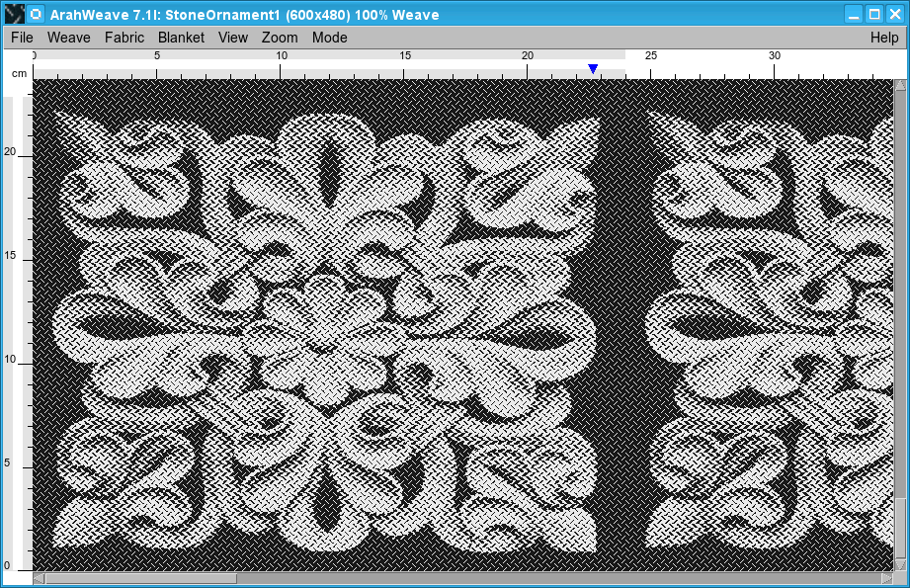Click the scroll left arrow
The width and height of the screenshot is (910, 588).
coord(39,579)
